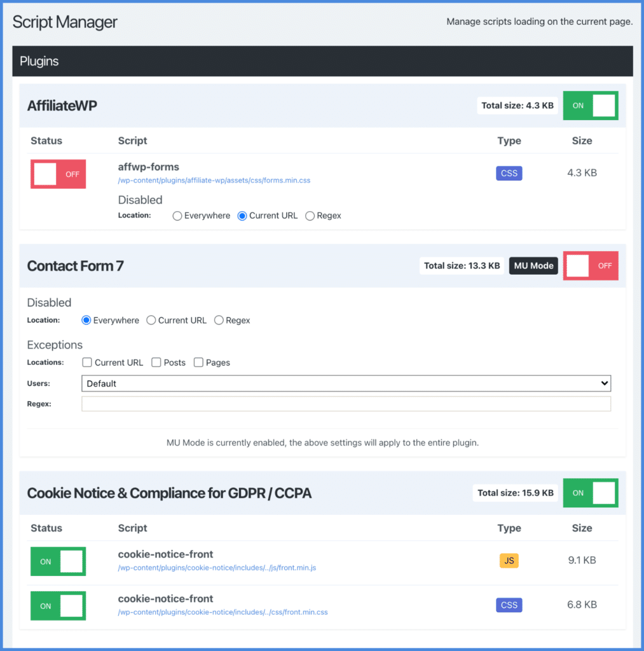Viewport: 644px width, 651px height.
Task: Toggle the AffiliateWP plugin ON switch
Action: click(591, 106)
